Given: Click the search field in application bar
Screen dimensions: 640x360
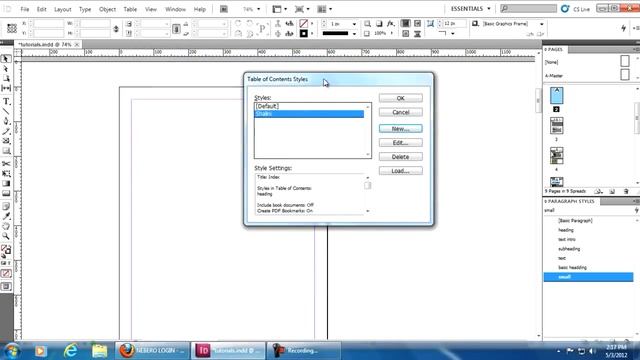Looking at the screenshot, I should tap(528, 9).
